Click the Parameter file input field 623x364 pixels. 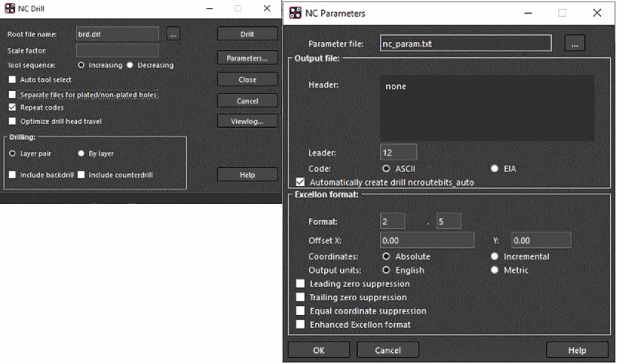[x=466, y=43]
